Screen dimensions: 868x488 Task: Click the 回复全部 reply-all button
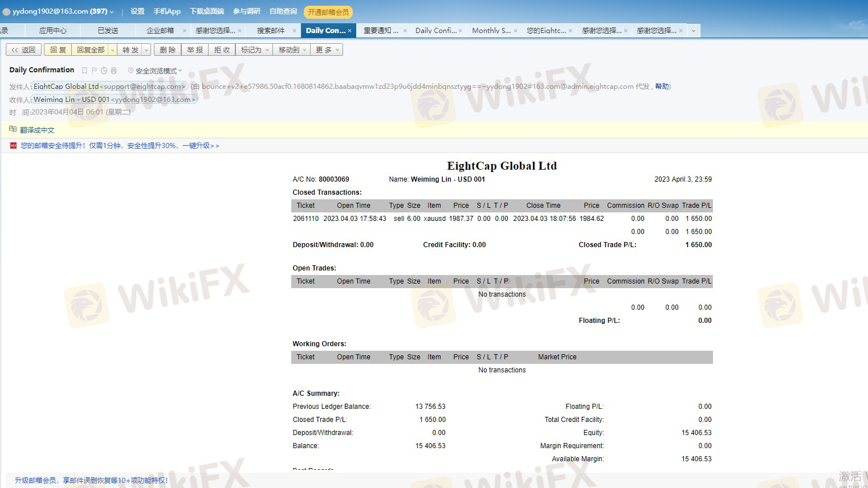(x=91, y=50)
